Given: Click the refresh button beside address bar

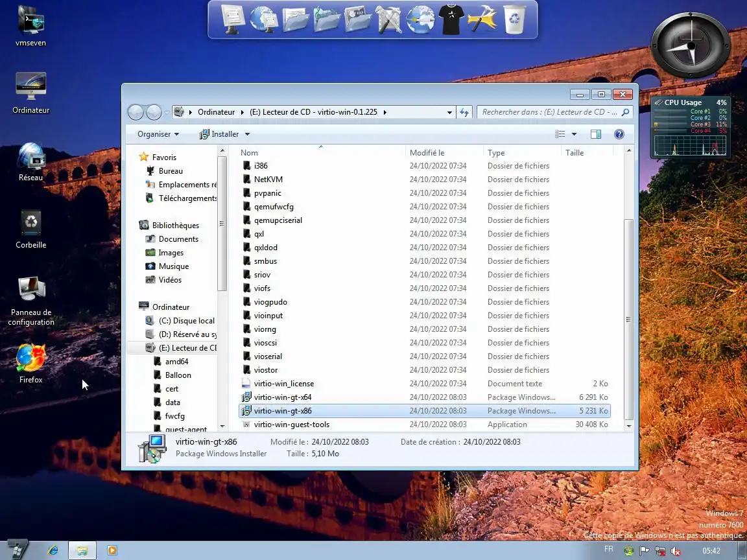Looking at the screenshot, I should coord(464,112).
